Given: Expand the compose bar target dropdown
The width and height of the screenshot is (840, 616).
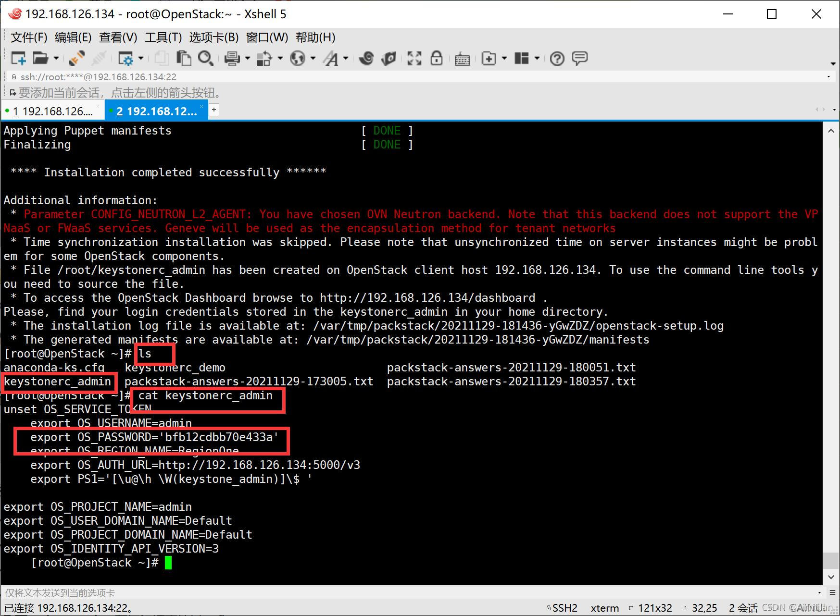Looking at the screenshot, I should click(820, 592).
